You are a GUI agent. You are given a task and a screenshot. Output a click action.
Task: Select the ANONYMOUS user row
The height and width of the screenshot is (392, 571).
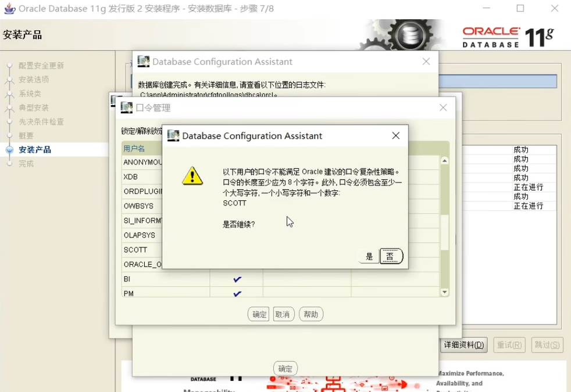(142, 162)
